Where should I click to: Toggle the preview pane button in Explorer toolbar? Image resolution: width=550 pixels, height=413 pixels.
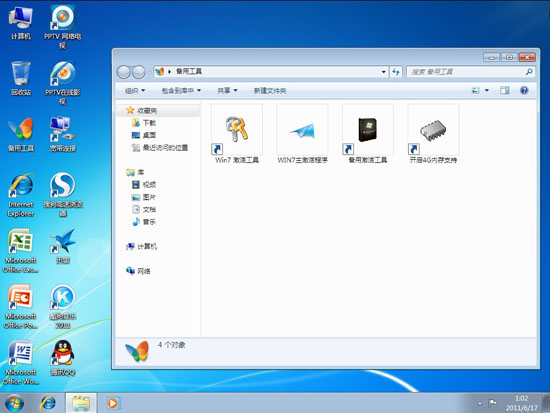(505, 91)
